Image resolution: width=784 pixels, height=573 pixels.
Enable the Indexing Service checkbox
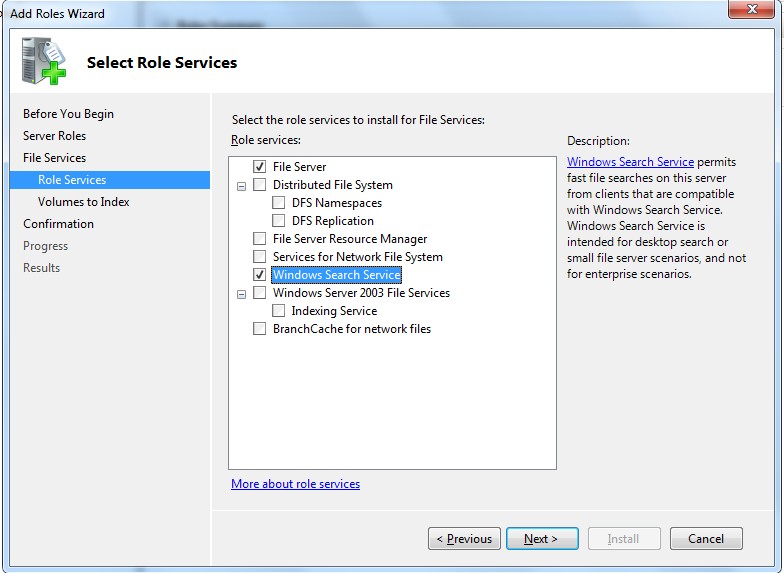[x=278, y=310]
